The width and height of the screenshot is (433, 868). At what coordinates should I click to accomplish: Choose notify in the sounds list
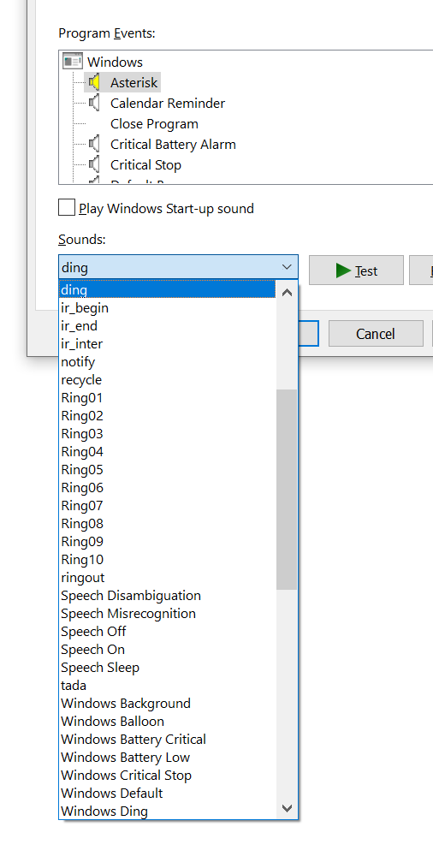(x=167, y=361)
